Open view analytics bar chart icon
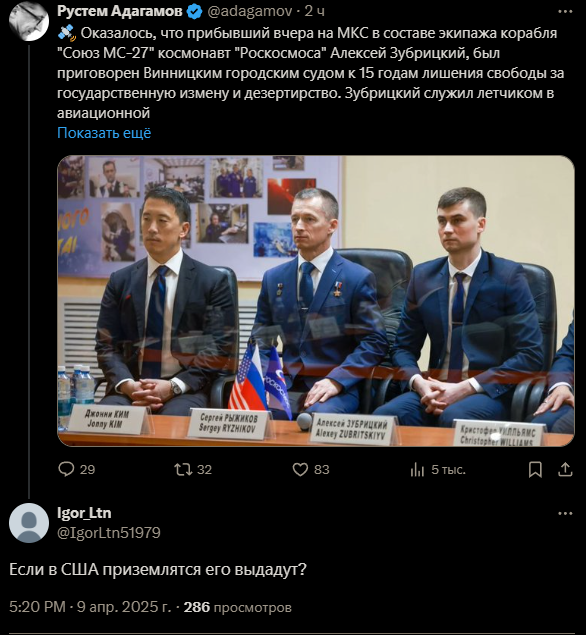586x635 pixels. (417, 469)
